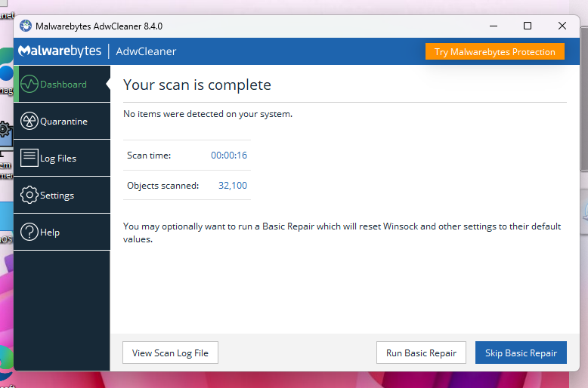
Task: Switch to the Quarantine section label
Action: coord(63,122)
